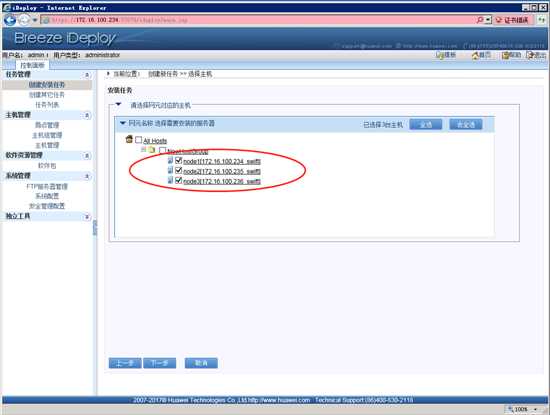The image size is (550, 415).
Task: Click the host icon beside node2
Action: coord(170,170)
